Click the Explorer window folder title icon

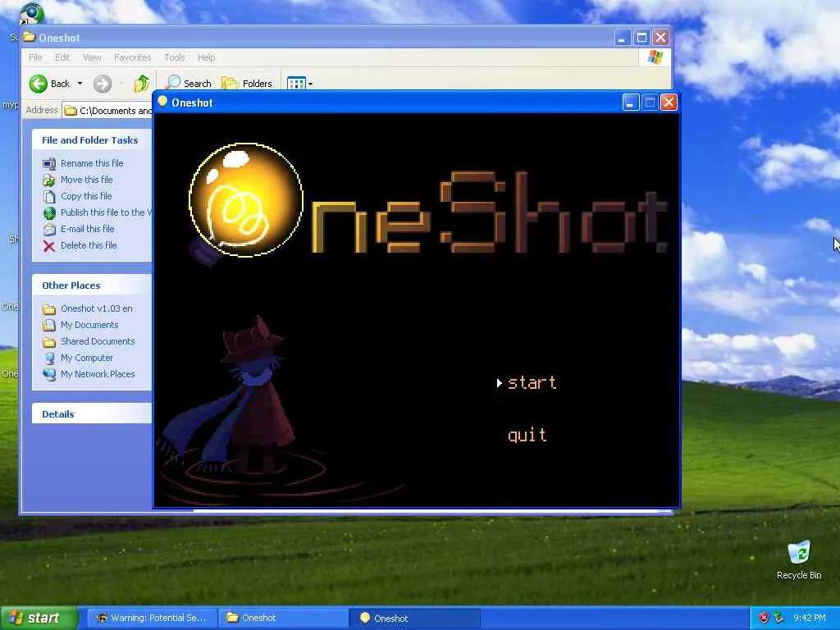[x=30, y=37]
